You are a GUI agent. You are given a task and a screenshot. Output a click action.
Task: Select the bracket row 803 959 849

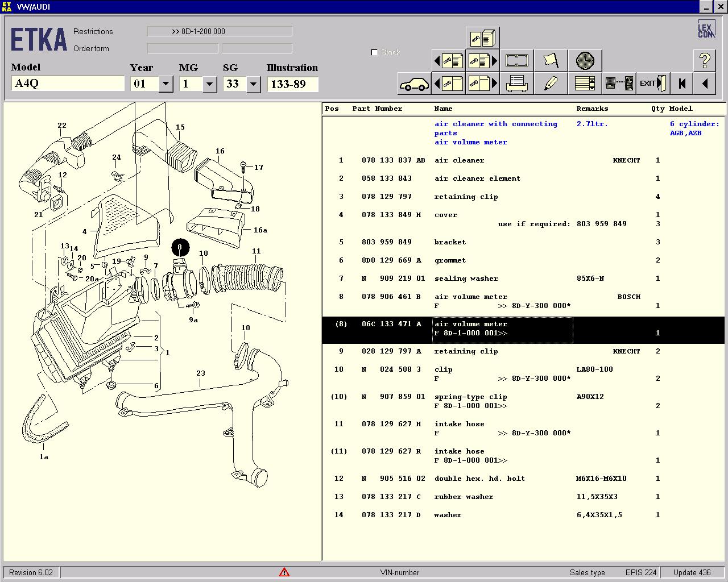click(x=523, y=242)
